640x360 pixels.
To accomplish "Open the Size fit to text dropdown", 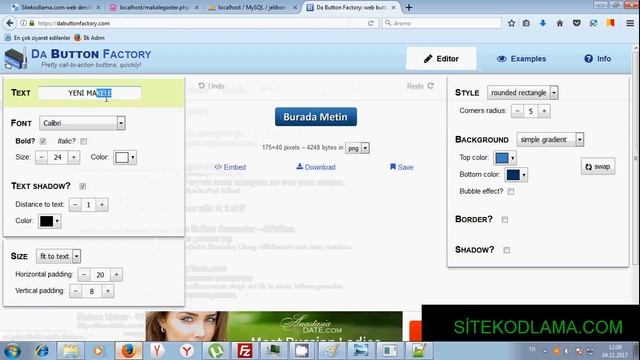I will [58, 256].
